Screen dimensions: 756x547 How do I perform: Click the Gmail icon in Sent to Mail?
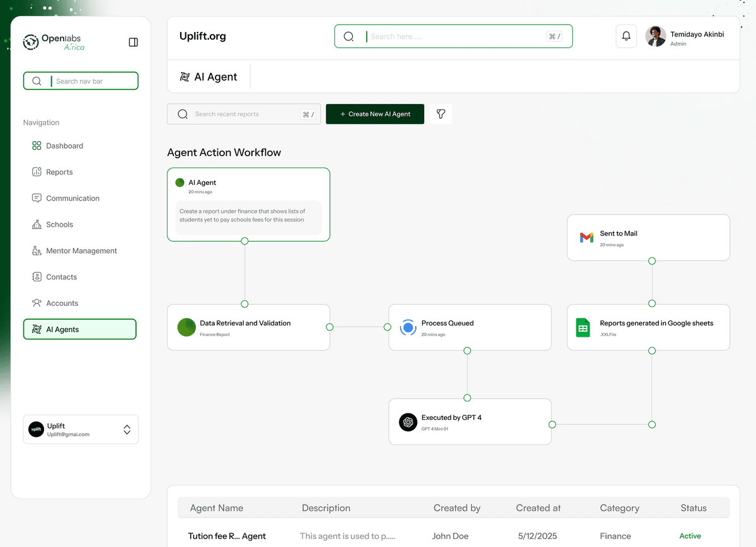[x=586, y=237]
